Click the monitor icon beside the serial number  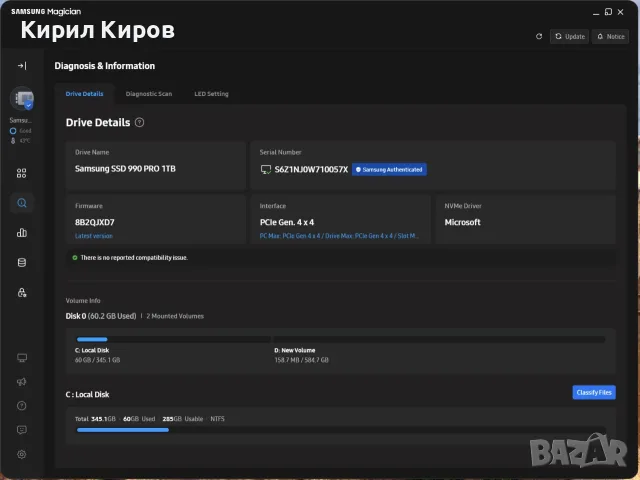266,169
